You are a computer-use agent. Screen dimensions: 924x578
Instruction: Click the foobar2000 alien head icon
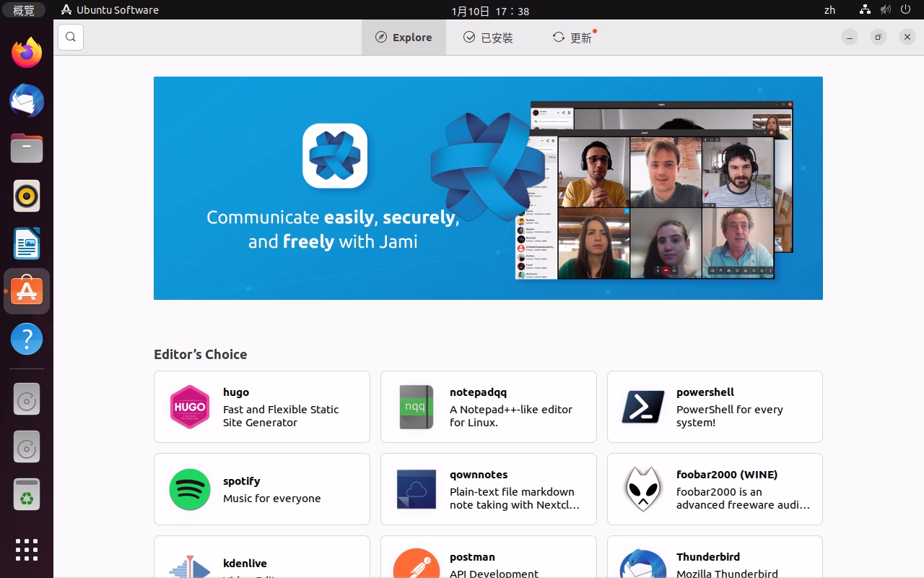643,489
